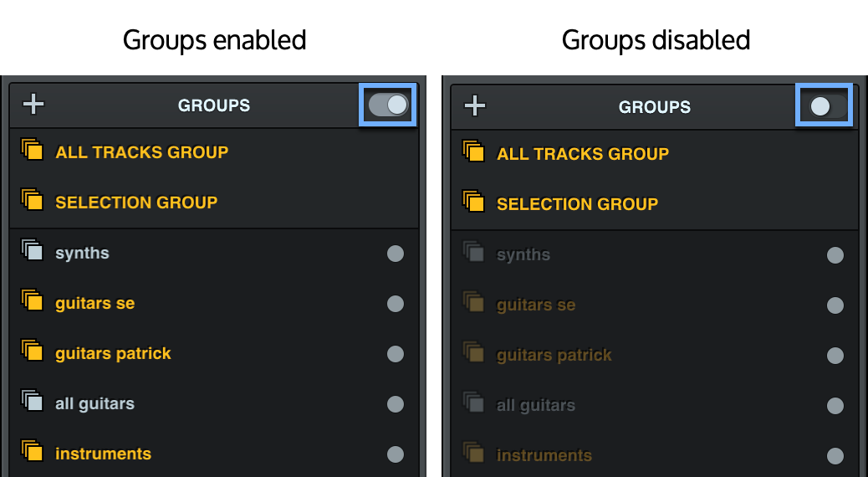
Task: Select the dimmed synths group label
Action: pos(523,254)
